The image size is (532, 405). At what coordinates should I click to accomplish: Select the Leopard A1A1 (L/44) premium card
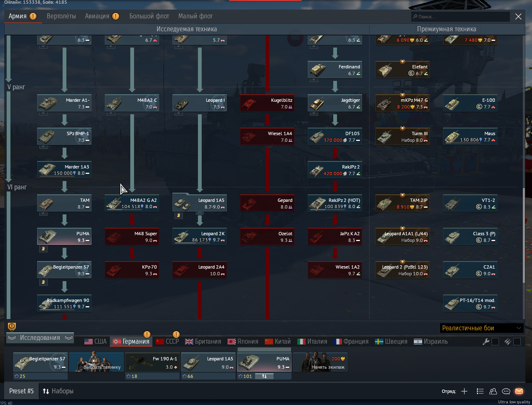click(403, 236)
